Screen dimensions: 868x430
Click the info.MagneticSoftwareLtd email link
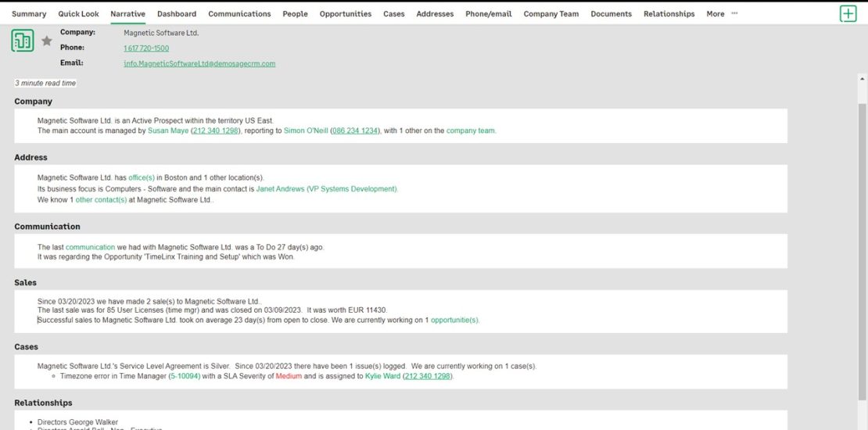click(x=199, y=63)
